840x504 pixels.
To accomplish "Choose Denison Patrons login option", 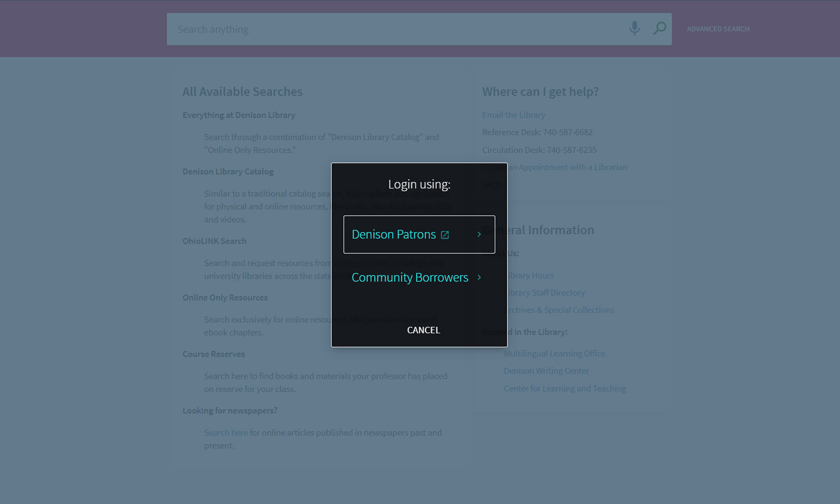I will [419, 234].
